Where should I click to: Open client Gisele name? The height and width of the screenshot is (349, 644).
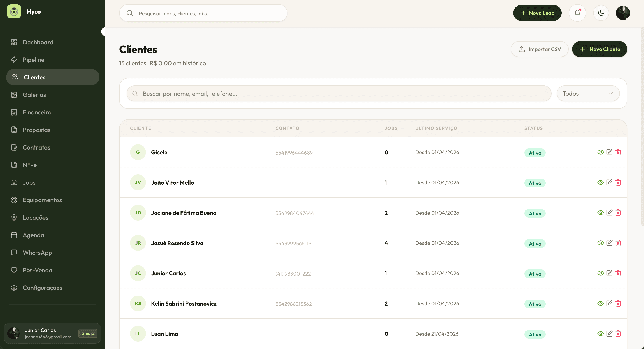pyautogui.click(x=159, y=152)
